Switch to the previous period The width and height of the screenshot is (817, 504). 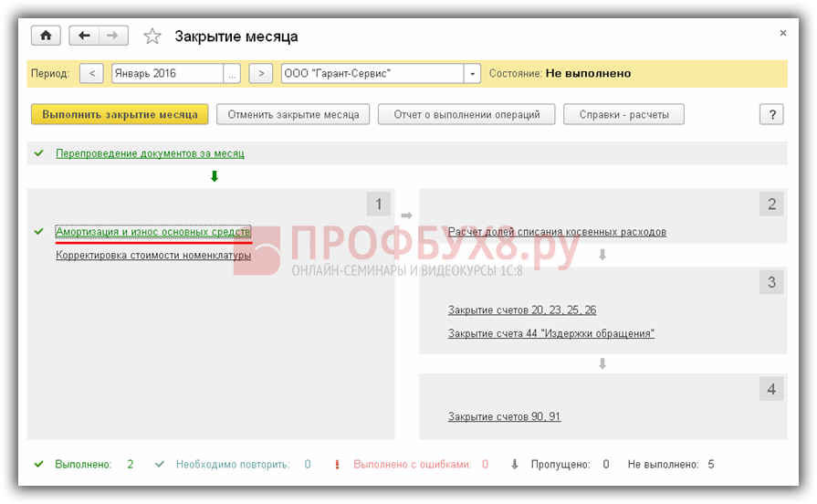[91, 74]
